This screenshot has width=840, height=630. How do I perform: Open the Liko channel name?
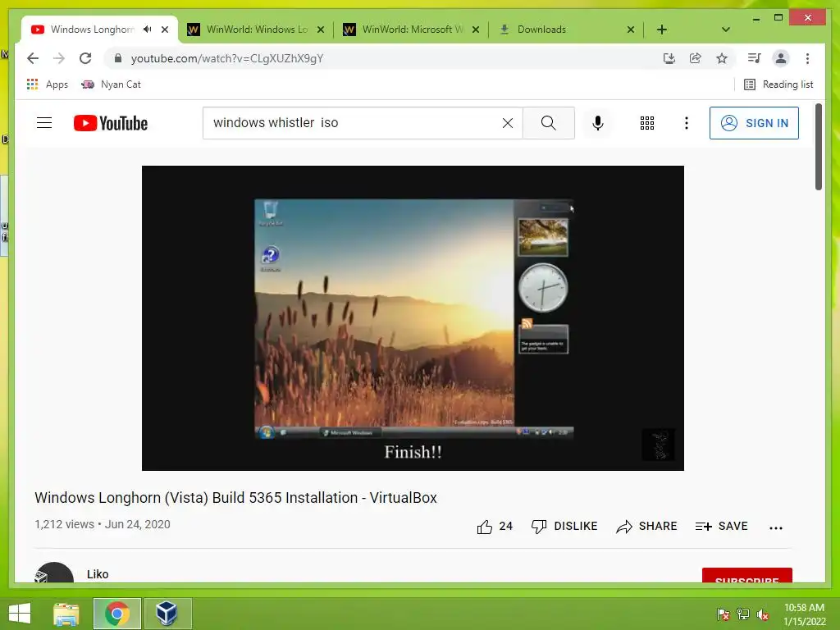pos(98,574)
